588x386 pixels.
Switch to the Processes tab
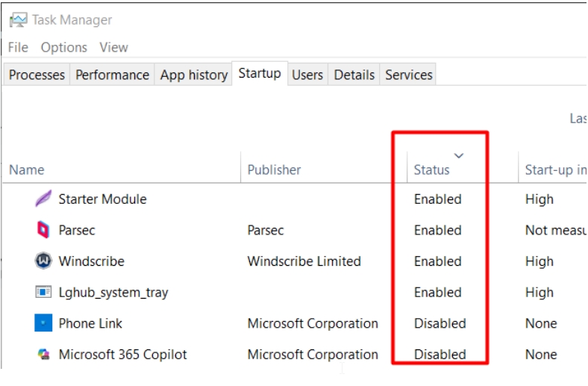pos(37,75)
